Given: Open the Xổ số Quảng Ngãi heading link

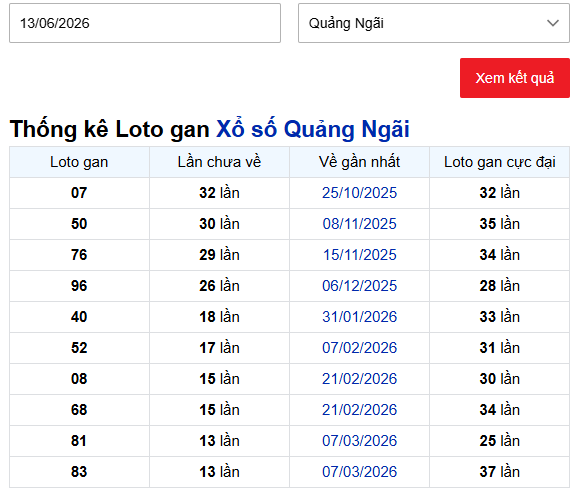Looking at the screenshot, I should [312, 129].
